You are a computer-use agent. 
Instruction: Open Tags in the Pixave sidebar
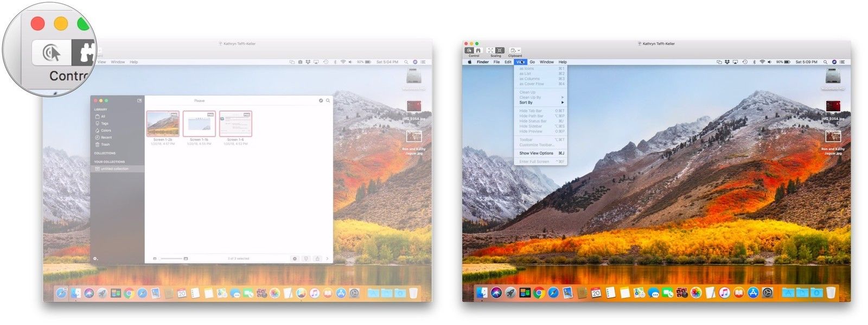pos(104,124)
